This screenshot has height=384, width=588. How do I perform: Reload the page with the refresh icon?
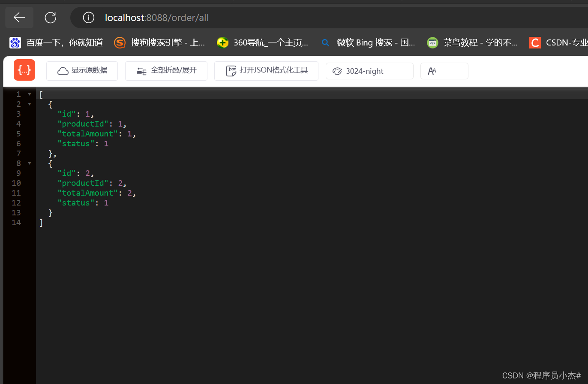(x=51, y=18)
